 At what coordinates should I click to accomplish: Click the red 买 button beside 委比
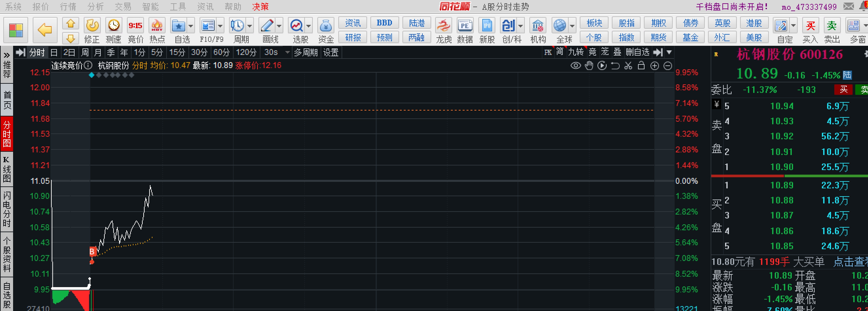pos(843,89)
